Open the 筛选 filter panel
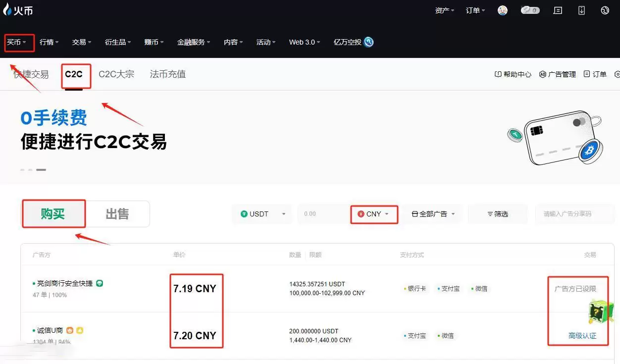Viewport: 620px width, 364px height. tap(498, 213)
